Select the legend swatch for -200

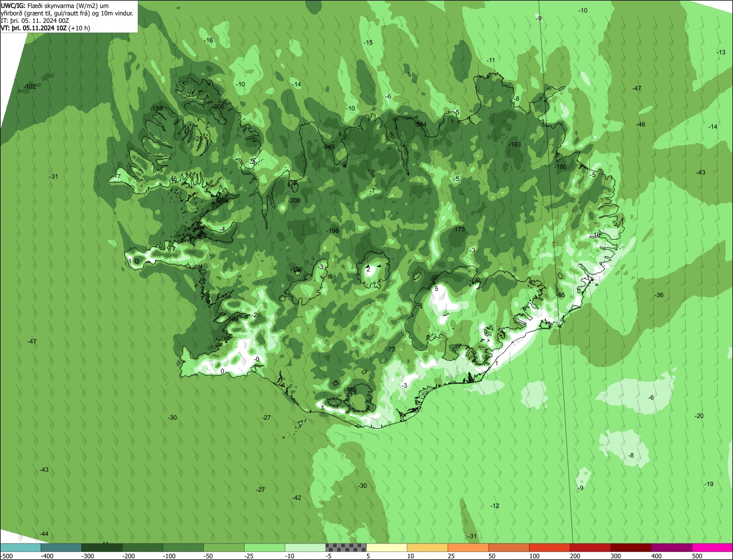pyautogui.click(x=142, y=547)
